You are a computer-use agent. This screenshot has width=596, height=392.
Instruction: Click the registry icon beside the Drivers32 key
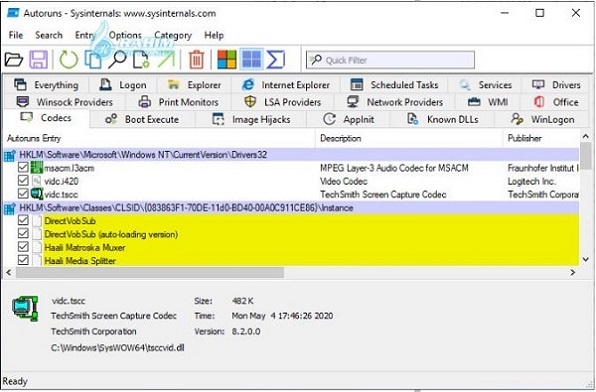click(10, 155)
